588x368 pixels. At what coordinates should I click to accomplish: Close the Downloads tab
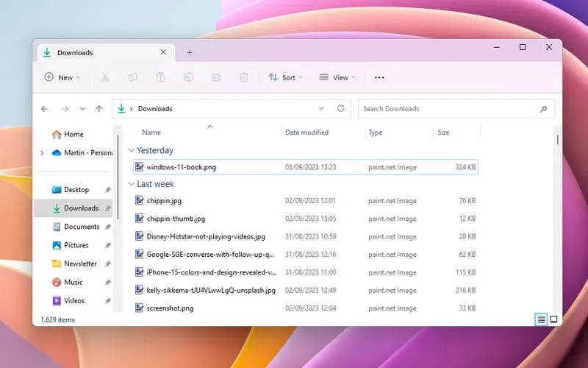(163, 52)
